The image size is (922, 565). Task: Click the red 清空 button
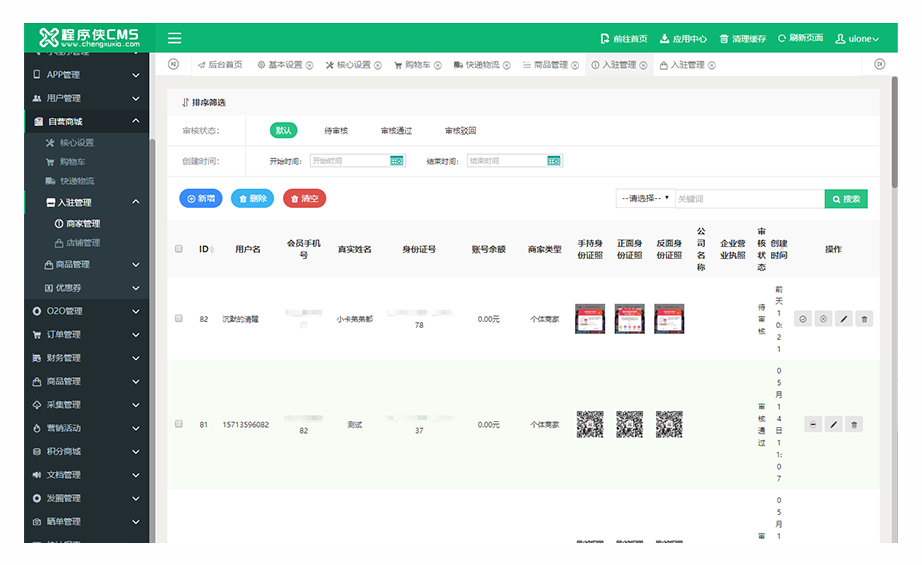pyautogui.click(x=305, y=199)
